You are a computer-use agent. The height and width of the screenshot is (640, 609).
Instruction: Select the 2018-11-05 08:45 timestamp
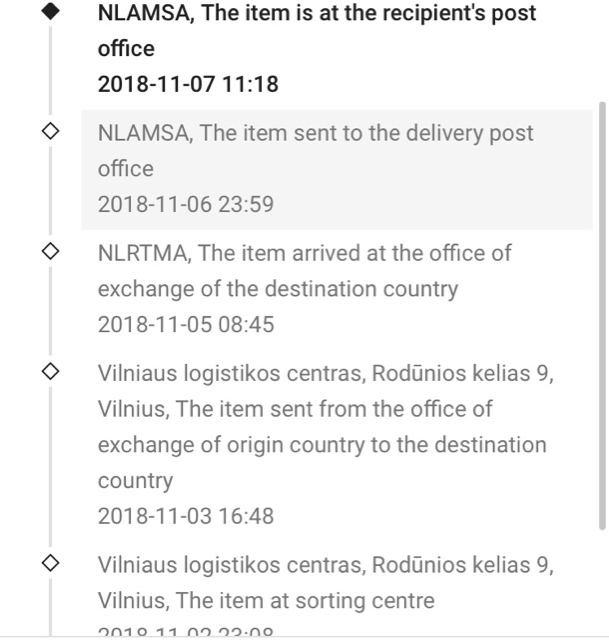(x=185, y=325)
